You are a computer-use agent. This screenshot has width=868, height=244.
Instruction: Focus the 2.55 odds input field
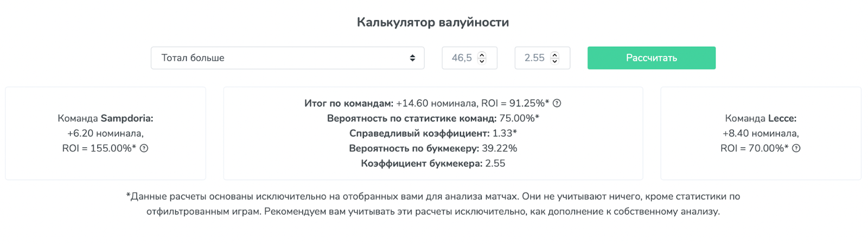pos(542,58)
